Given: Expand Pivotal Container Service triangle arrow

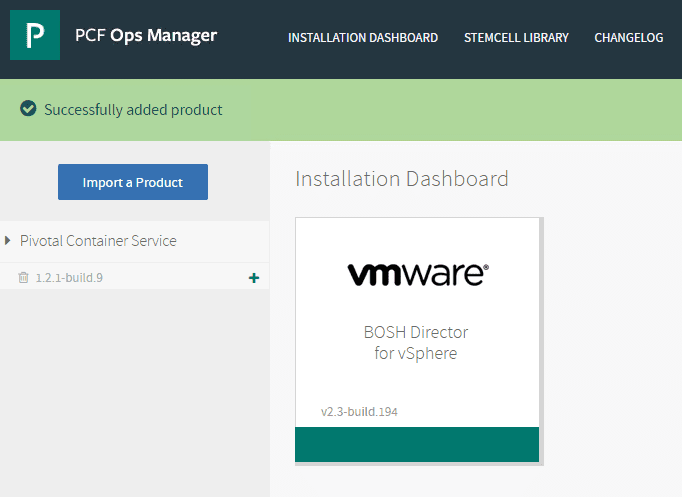Looking at the screenshot, I should [x=9, y=241].
